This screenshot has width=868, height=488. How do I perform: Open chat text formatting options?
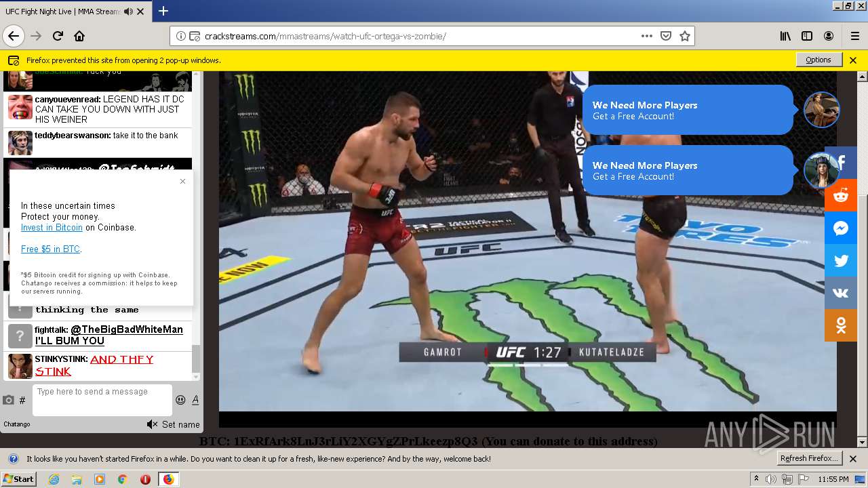coord(195,400)
